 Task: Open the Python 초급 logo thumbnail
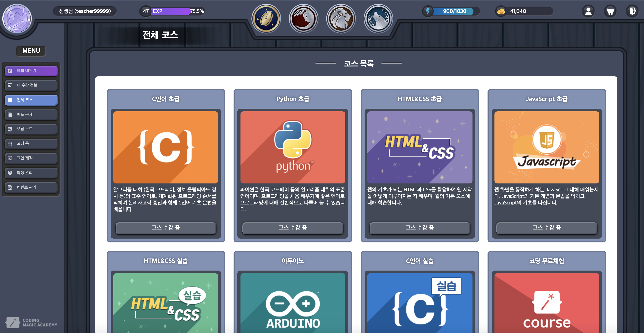click(293, 147)
